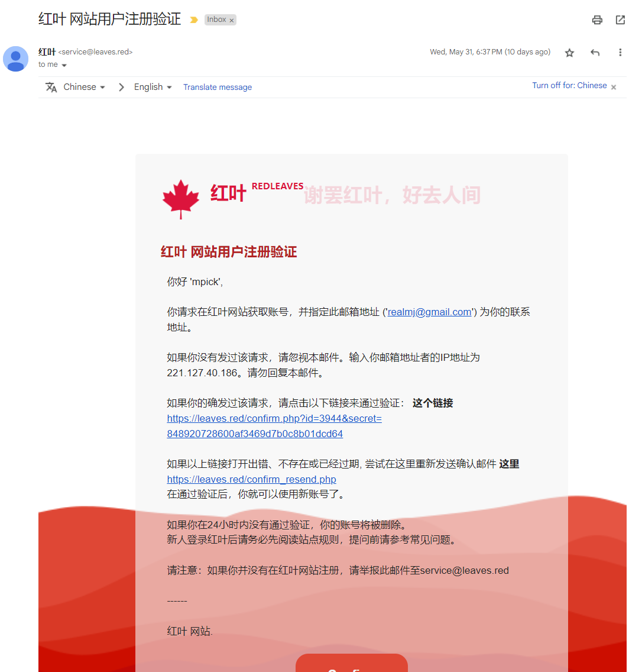The width and height of the screenshot is (629, 672).
Task: Open the leaves.red confirm.php verification link
Action: coord(274,426)
